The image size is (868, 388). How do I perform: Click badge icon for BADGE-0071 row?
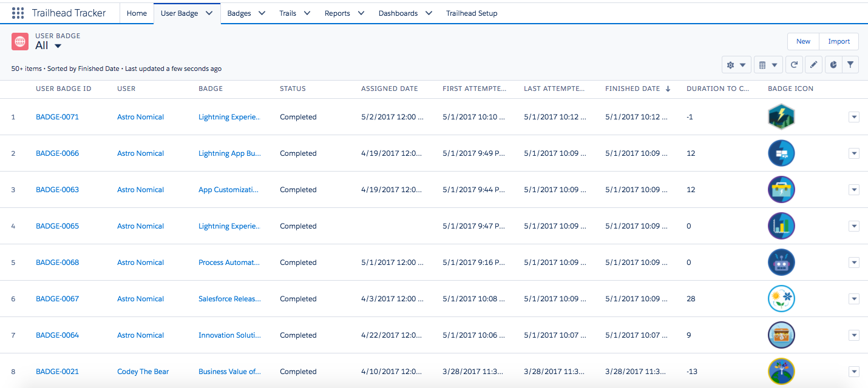(x=781, y=116)
